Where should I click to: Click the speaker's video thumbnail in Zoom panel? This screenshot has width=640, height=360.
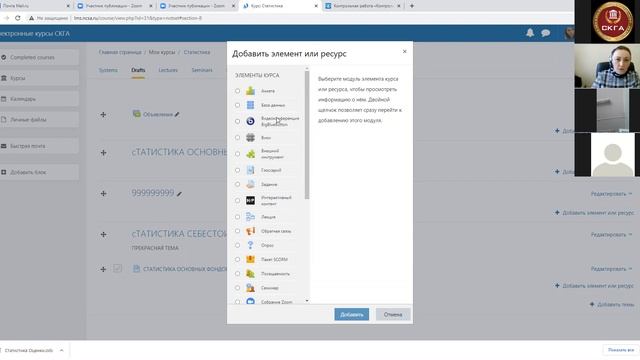tap(607, 66)
